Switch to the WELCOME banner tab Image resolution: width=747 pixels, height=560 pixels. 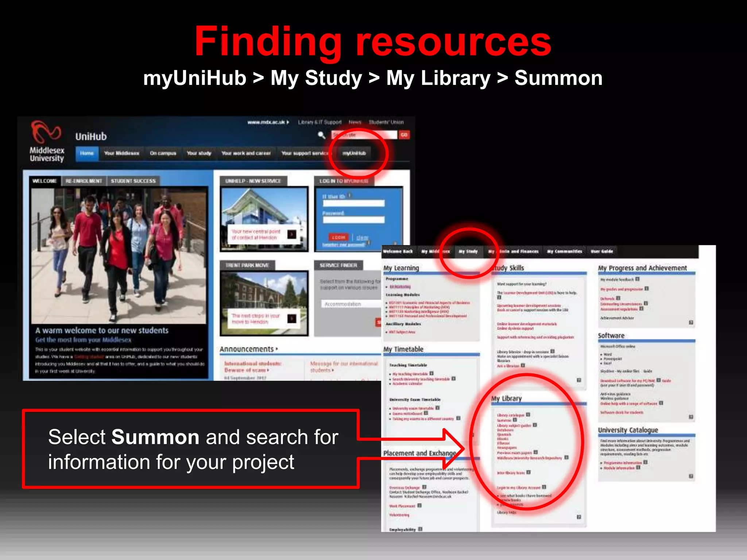44,181
